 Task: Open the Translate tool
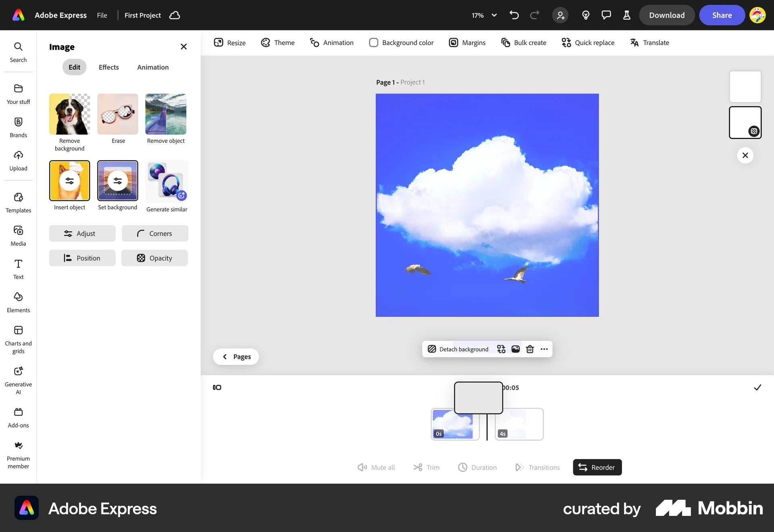[x=649, y=43]
